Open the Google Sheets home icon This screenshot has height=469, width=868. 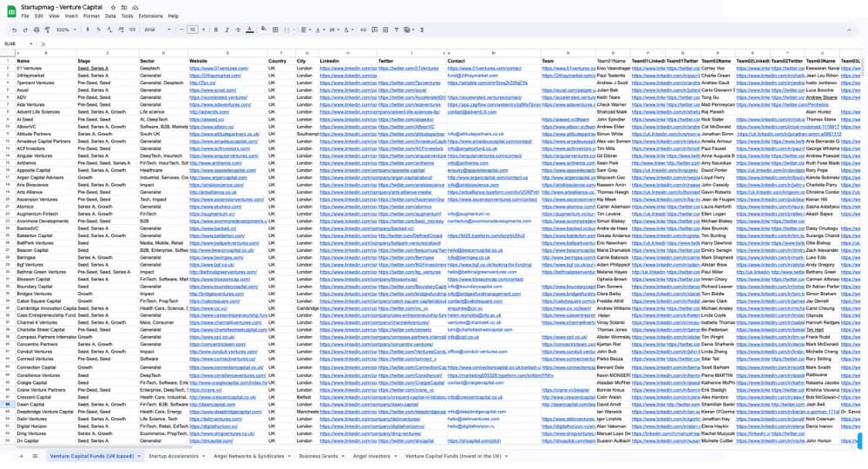[11, 11]
